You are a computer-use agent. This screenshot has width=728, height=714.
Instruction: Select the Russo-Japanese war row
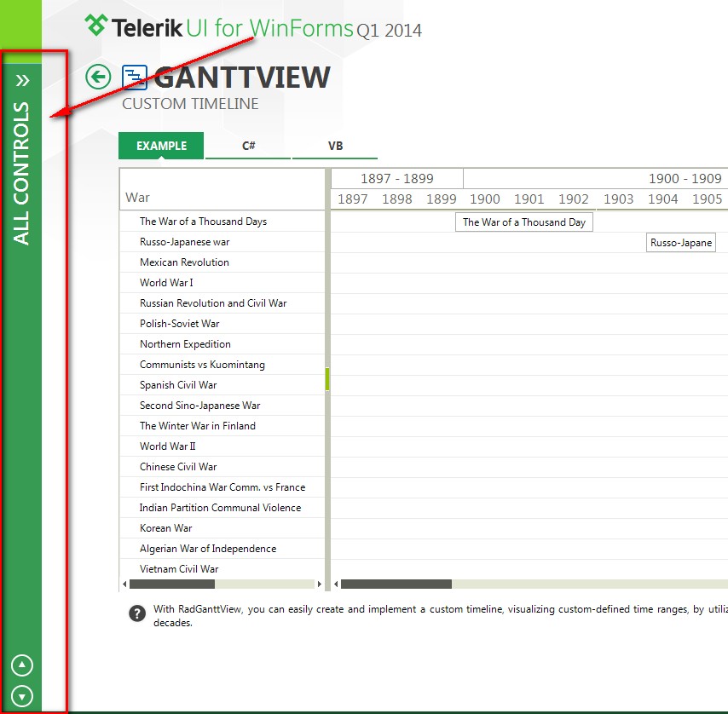tap(222, 242)
